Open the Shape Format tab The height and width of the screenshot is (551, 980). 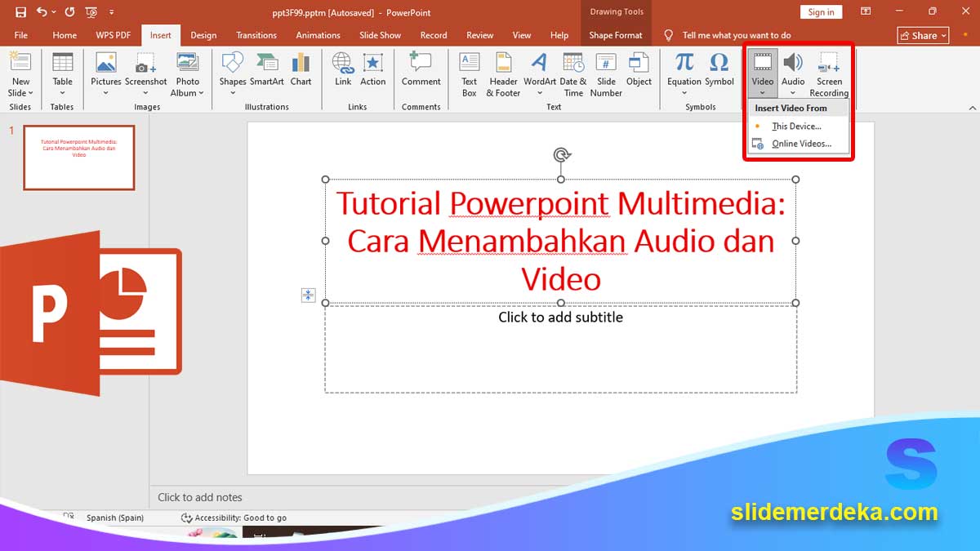click(x=616, y=35)
